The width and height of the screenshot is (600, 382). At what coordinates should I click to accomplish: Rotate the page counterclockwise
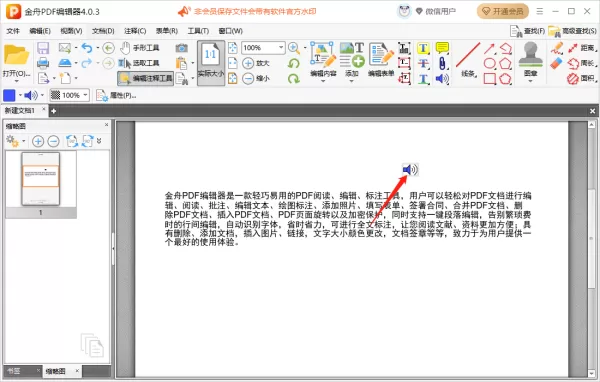(293, 63)
